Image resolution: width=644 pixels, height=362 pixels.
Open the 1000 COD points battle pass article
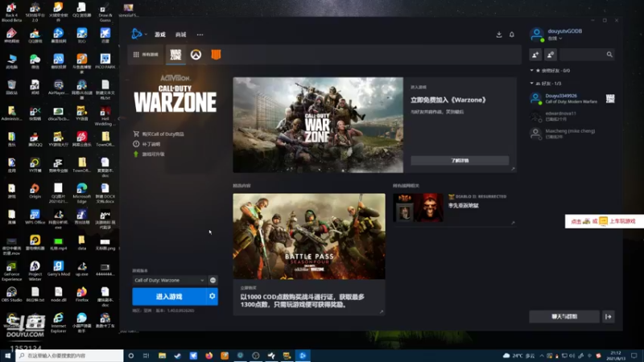coord(303,301)
